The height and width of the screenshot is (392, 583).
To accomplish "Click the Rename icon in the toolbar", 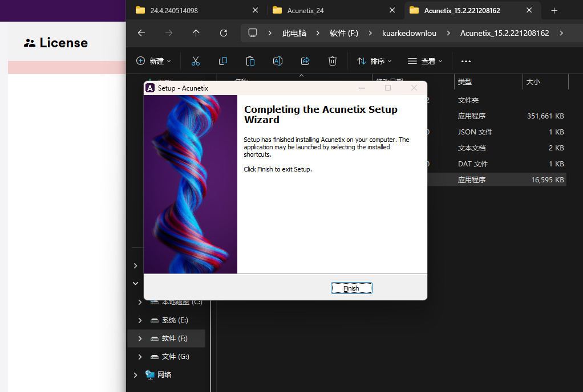I will click(278, 61).
